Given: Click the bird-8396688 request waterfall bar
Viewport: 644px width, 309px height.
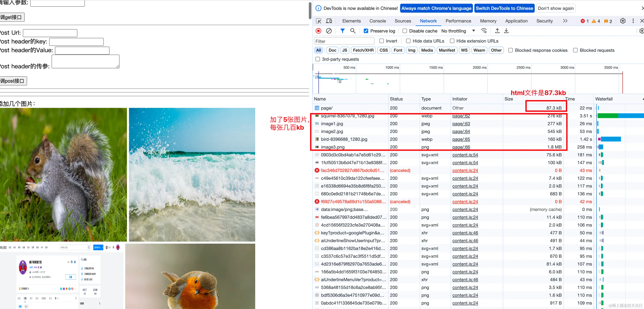Looking at the screenshot, I should [609, 139].
